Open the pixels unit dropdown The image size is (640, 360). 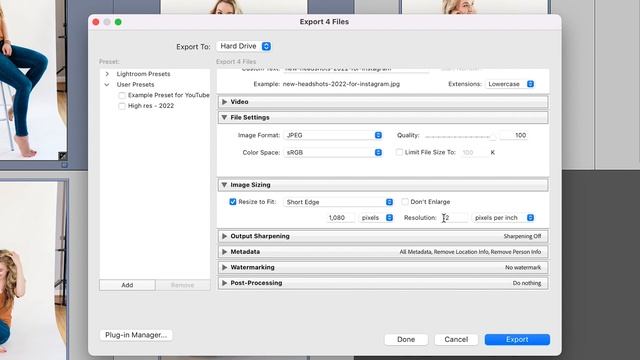pos(376,218)
